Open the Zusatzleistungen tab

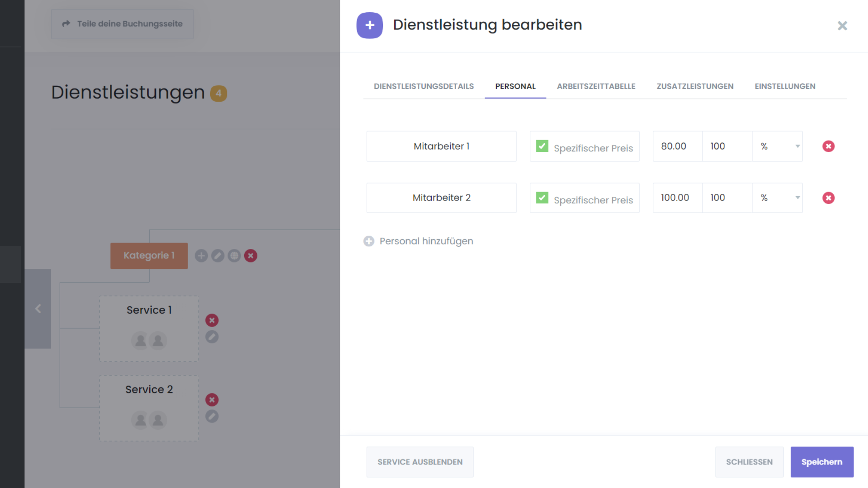click(695, 86)
